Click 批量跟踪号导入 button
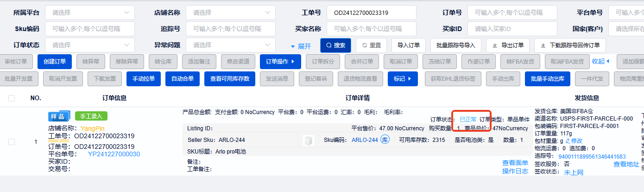The width and height of the screenshot is (644, 192). click(456, 45)
